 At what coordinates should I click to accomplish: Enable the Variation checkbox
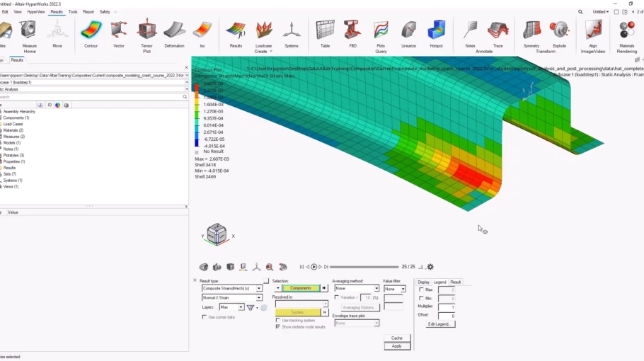tap(337, 297)
